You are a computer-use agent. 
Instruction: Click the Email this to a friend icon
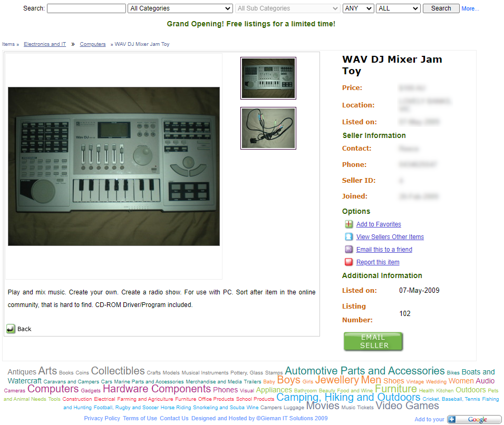[x=348, y=249]
